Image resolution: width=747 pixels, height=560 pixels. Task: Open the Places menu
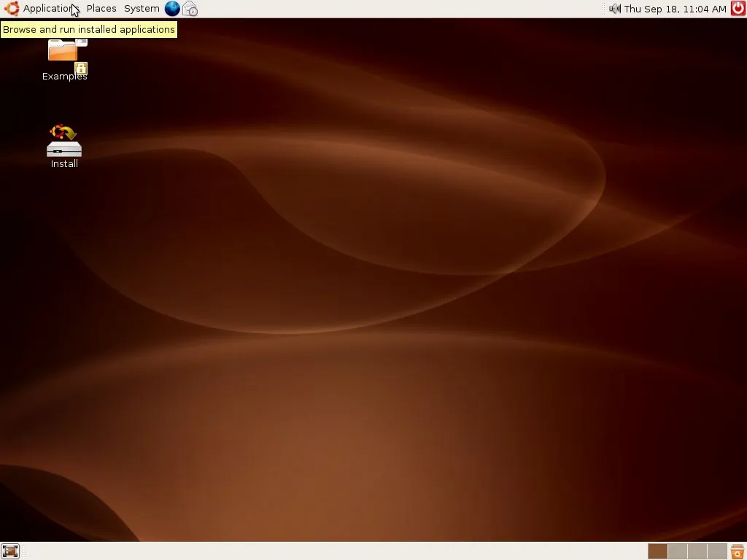click(101, 9)
